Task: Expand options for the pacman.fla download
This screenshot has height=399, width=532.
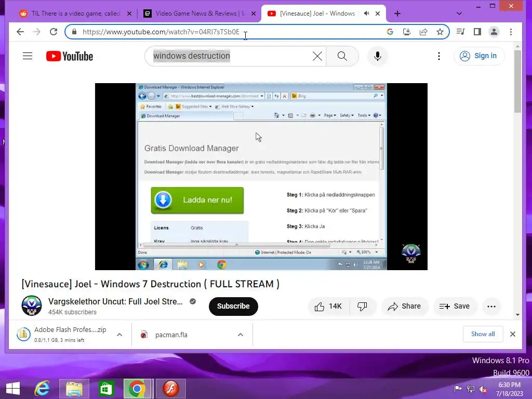Action: [x=241, y=335]
